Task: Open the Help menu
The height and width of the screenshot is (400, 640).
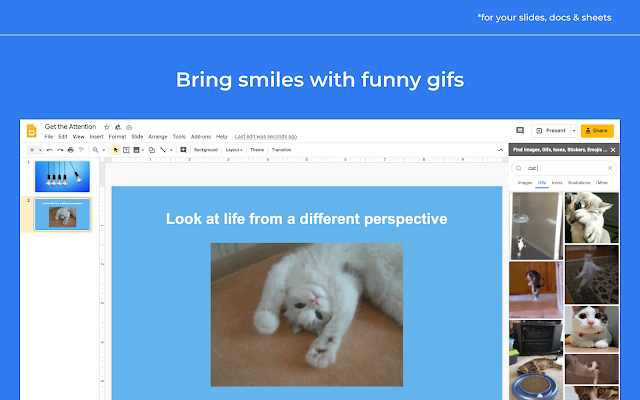Action: (222, 137)
